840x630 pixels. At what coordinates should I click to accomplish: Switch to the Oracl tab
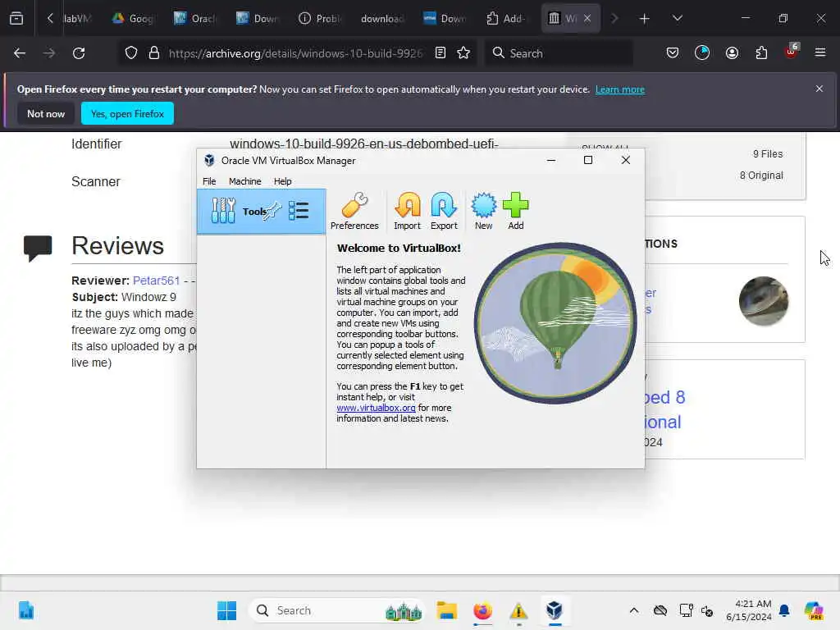(x=195, y=18)
